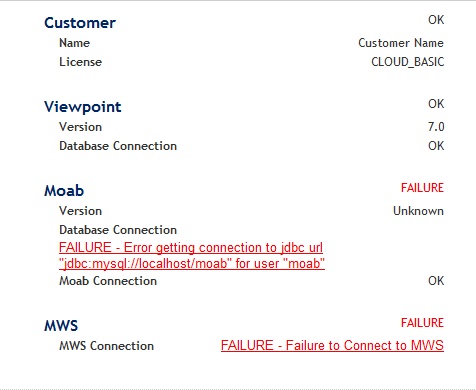This screenshot has height=390, width=476.
Task: Click the Viewpoint version value 7.0
Action: click(436, 127)
